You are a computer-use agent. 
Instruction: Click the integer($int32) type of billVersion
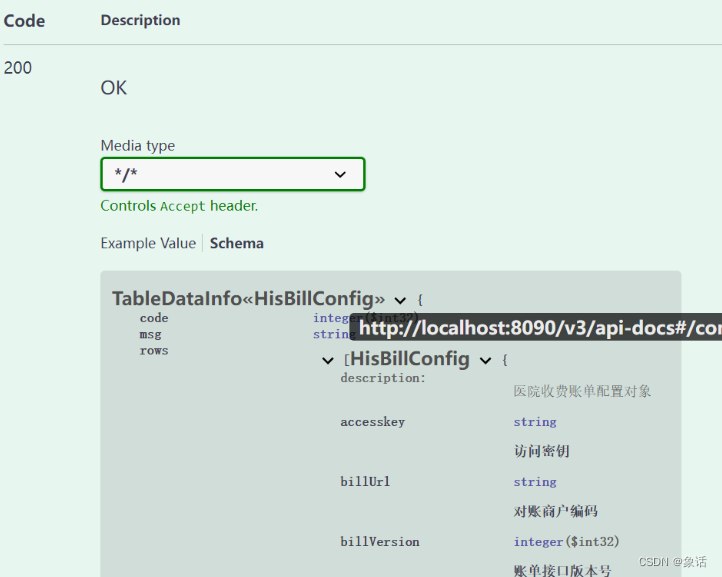(x=566, y=542)
